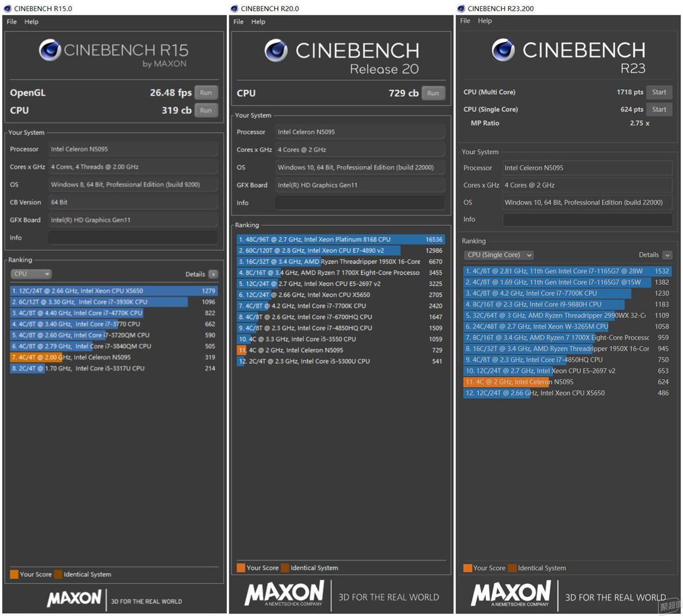Select R23 ranking row Core i7-7700K 1230
683x616 pixels.
click(568, 293)
